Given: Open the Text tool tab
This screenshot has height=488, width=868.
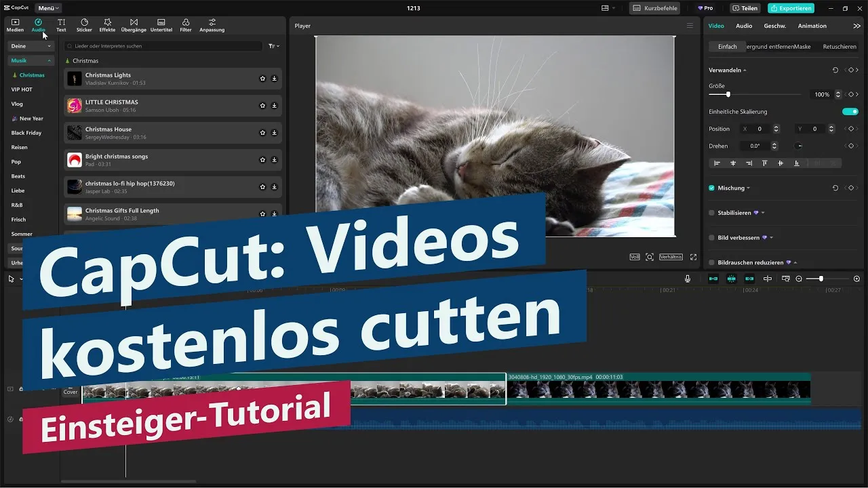Looking at the screenshot, I should point(61,26).
